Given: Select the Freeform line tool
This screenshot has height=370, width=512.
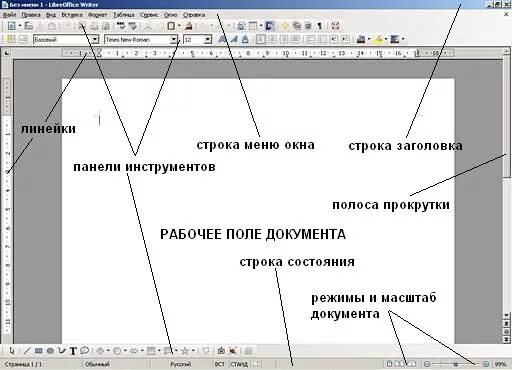Looking at the screenshot, I should (62, 351).
